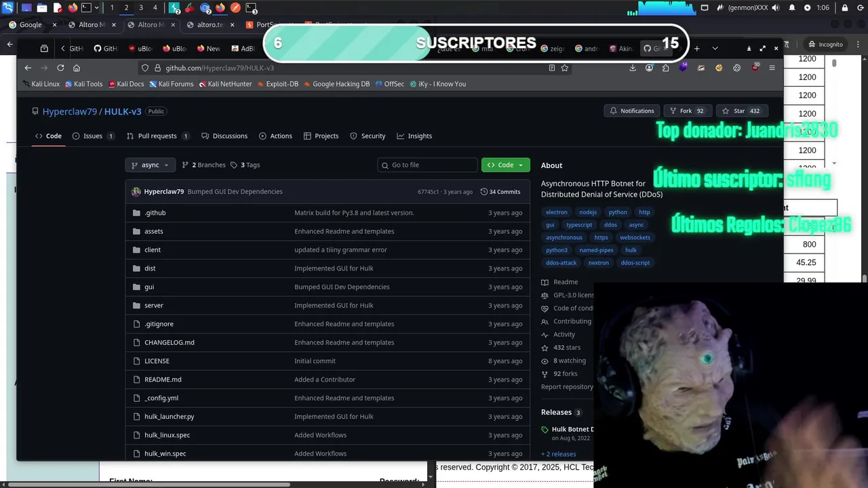Open the list all tabs chevron
This screenshot has width=868, height=488.
pyautogui.click(x=715, y=48)
